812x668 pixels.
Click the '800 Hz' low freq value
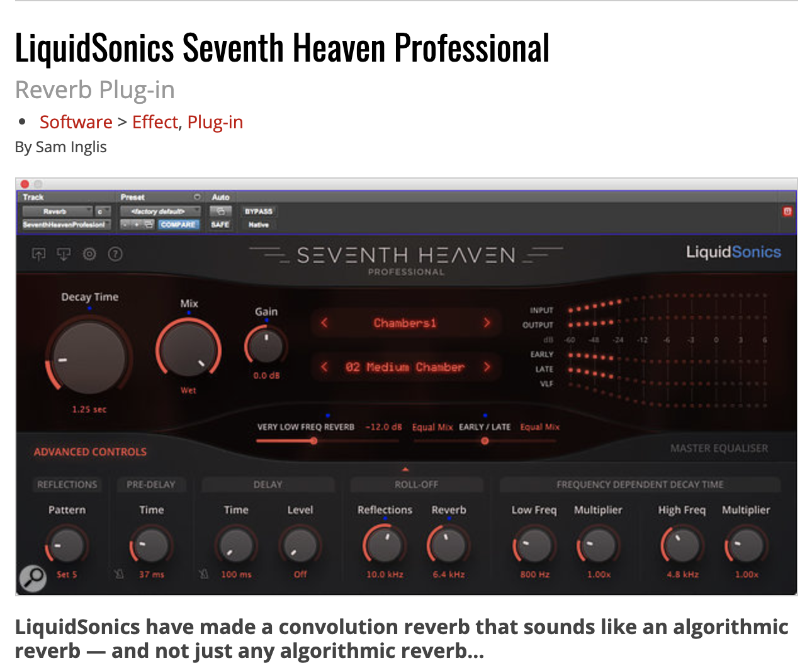[535, 574]
